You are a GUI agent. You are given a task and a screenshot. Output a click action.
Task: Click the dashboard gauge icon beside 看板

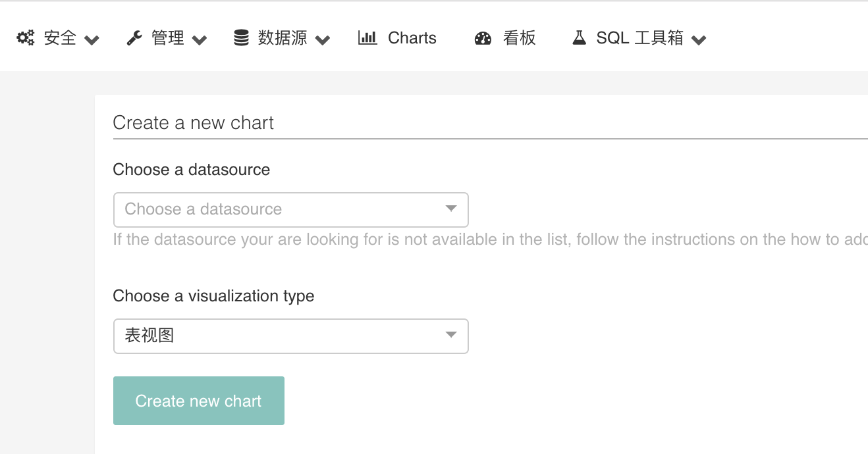(x=483, y=39)
